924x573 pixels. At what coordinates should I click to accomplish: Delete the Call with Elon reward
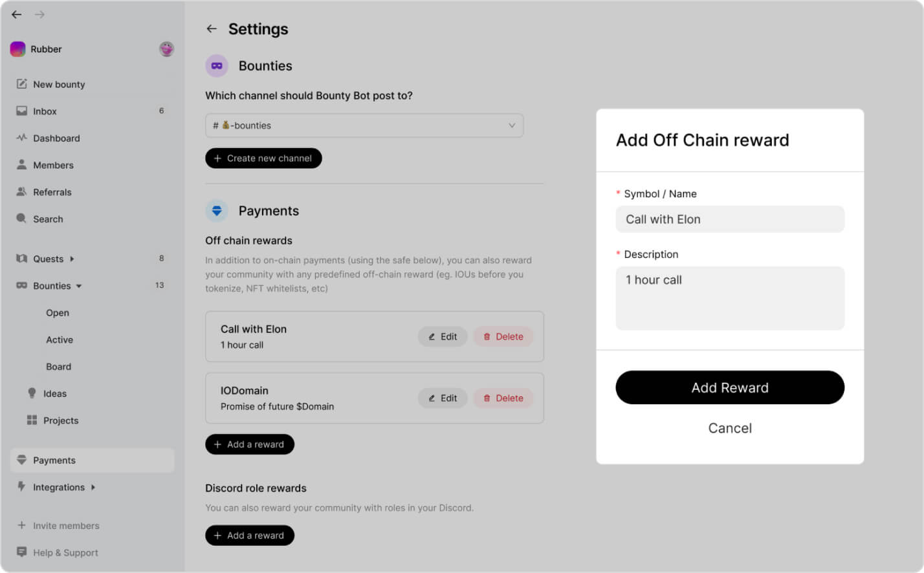click(503, 336)
